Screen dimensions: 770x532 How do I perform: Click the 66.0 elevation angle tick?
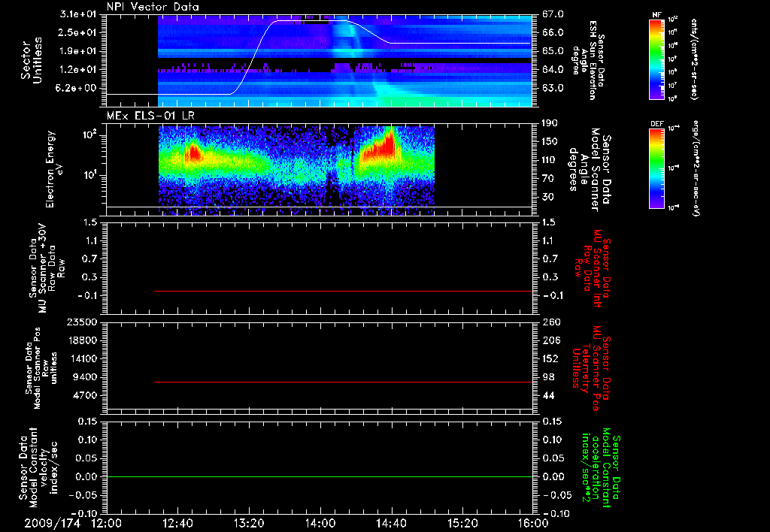(x=553, y=32)
